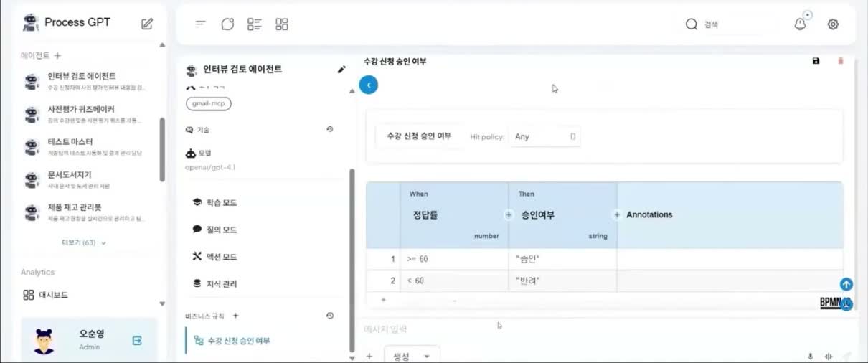Click the agent panel scrollbar down arrow

pyautogui.click(x=352, y=357)
